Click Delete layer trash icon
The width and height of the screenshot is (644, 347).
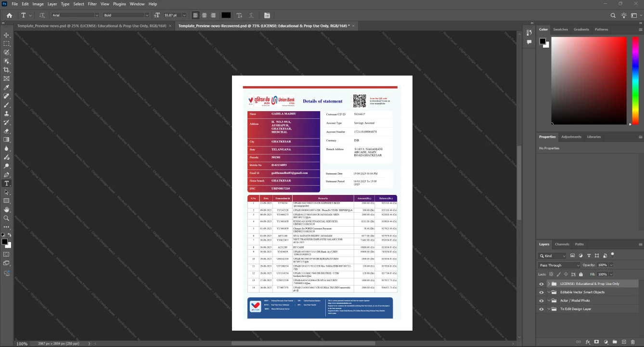click(633, 342)
